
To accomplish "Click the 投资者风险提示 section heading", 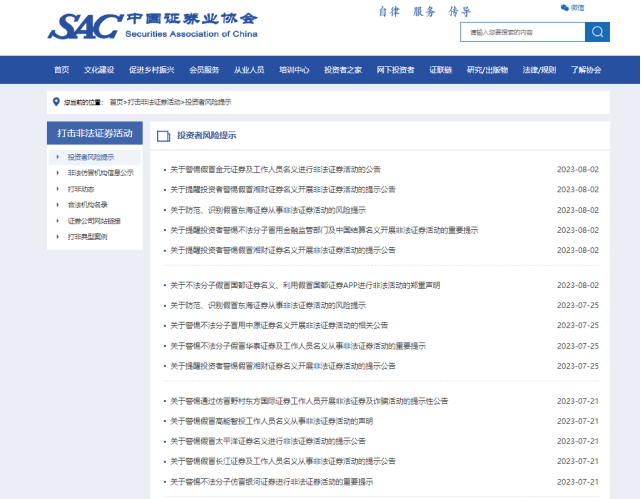I will [206, 135].
